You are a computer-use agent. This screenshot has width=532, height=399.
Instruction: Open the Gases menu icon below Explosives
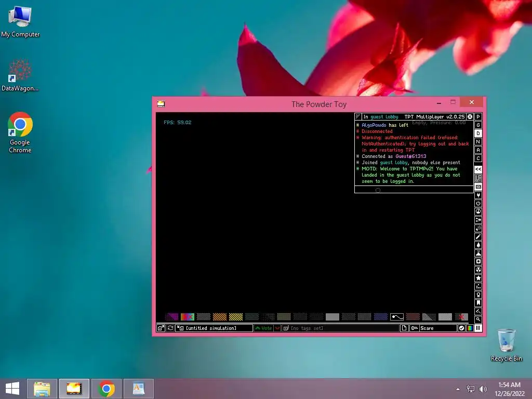478,236
